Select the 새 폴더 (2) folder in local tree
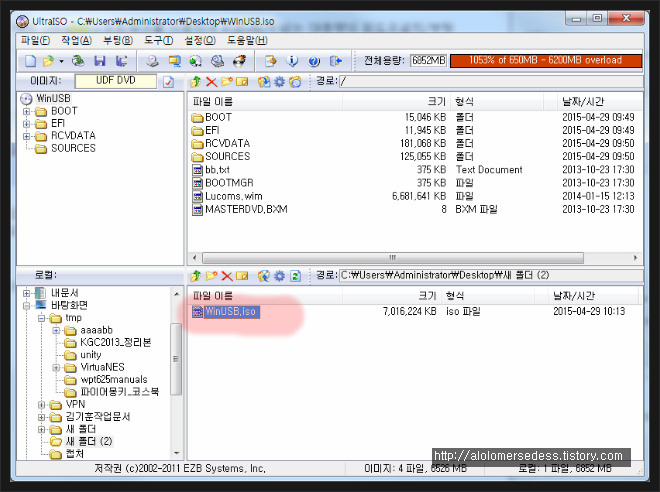The width and height of the screenshot is (660, 492). (81, 441)
